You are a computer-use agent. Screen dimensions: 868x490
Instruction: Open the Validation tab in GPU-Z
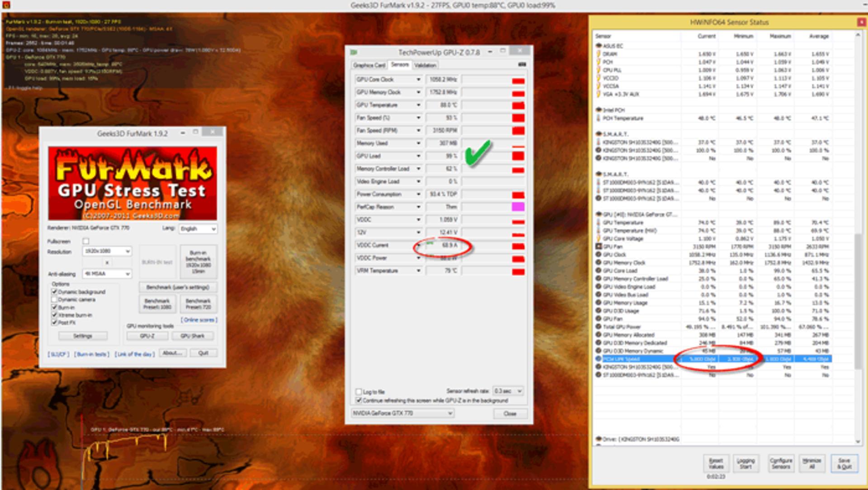[x=425, y=65]
